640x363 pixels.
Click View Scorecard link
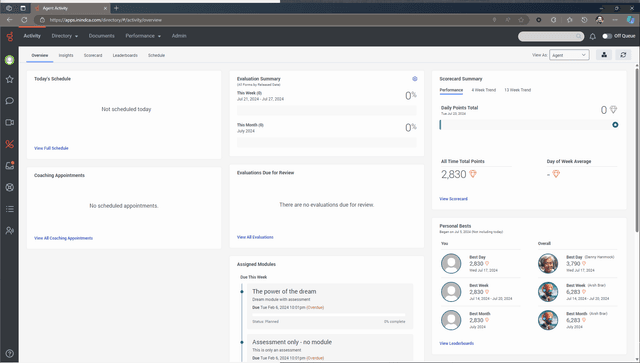tap(453, 199)
